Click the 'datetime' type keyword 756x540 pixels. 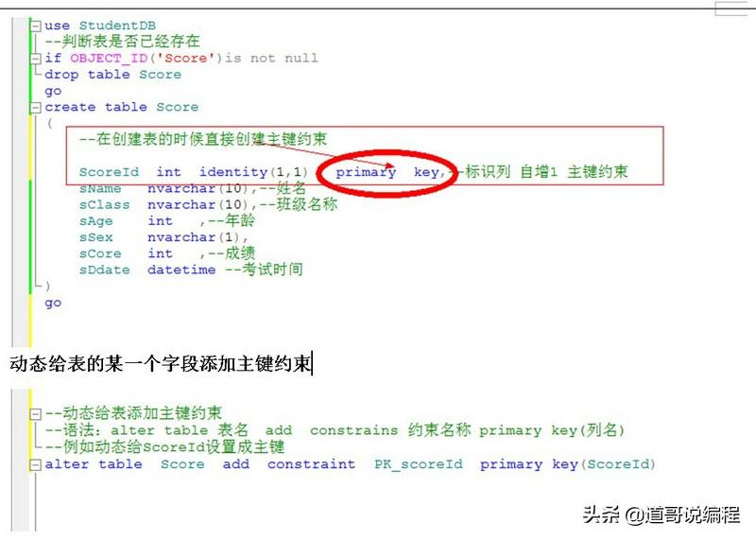[181, 270]
